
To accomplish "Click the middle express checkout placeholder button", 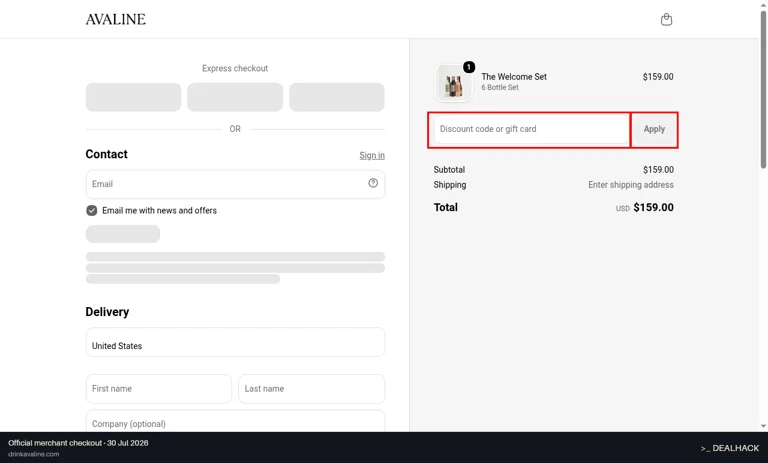I will click(x=235, y=97).
